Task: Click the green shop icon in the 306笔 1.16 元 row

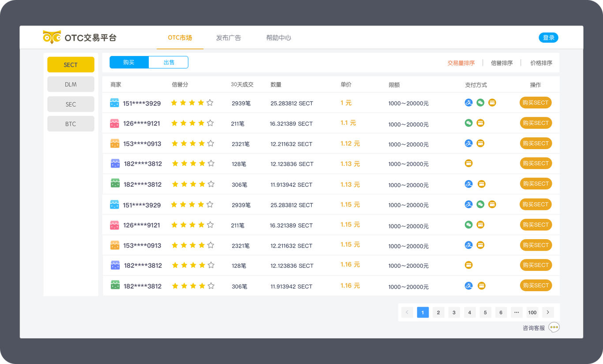Action: pyautogui.click(x=115, y=285)
